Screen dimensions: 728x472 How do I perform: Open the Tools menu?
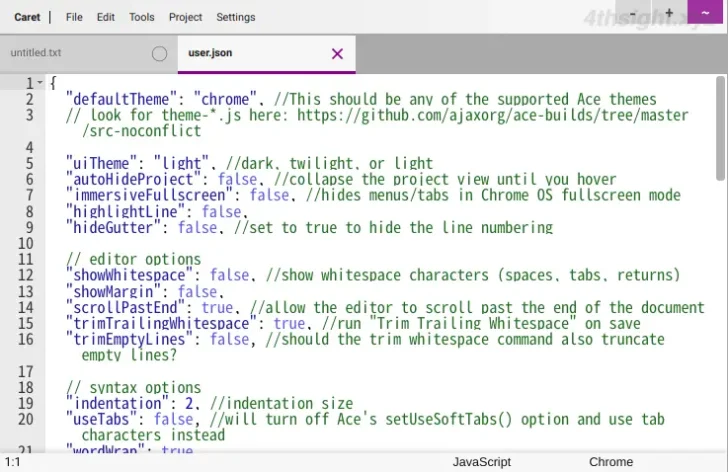click(142, 17)
